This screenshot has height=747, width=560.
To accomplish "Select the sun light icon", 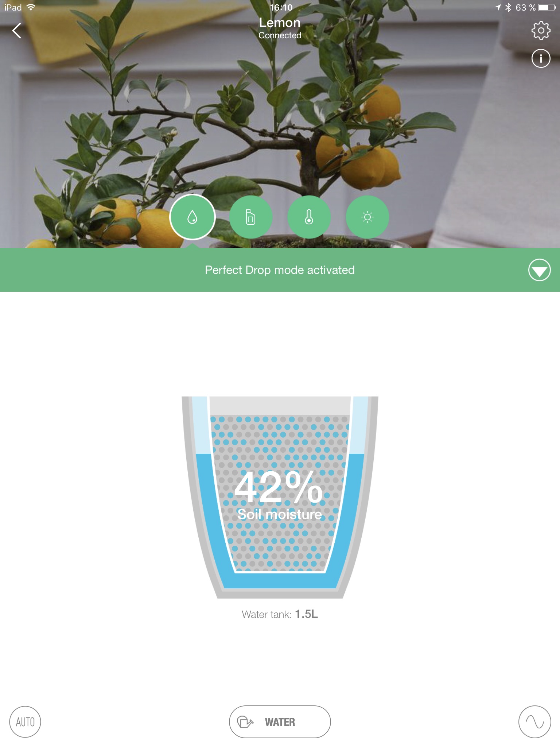I will [367, 217].
